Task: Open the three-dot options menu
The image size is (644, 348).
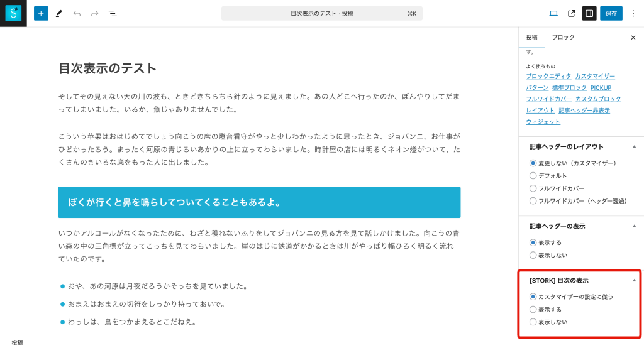Action: click(x=633, y=13)
